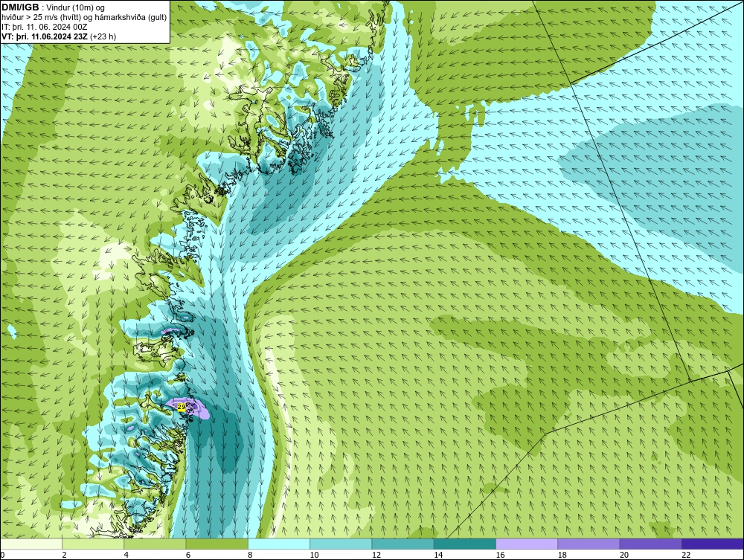Click the "VT: þri. 11.06.2024 23Z (+23 h)" line
The image size is (744, 560).
(x=59, y=36)
